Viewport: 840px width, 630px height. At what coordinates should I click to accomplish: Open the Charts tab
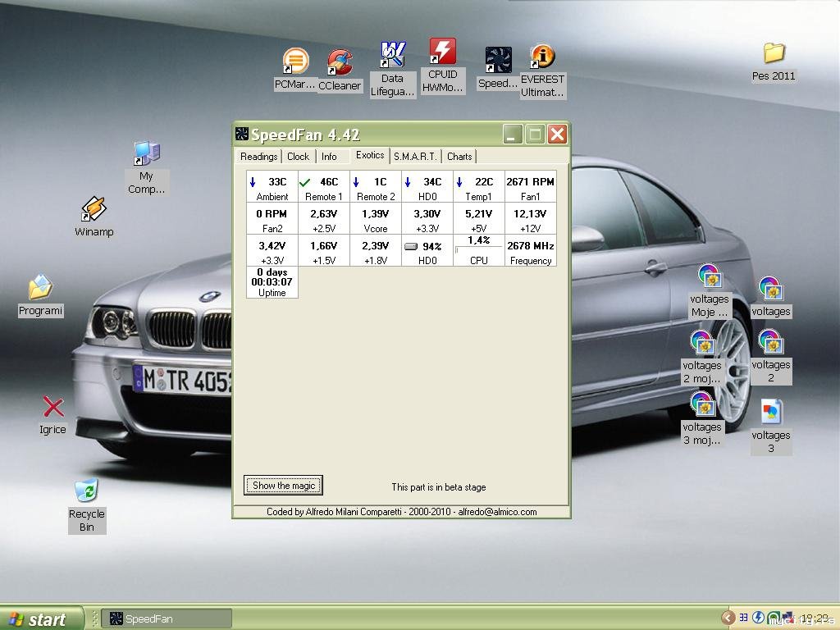click(x=459, y=157)
